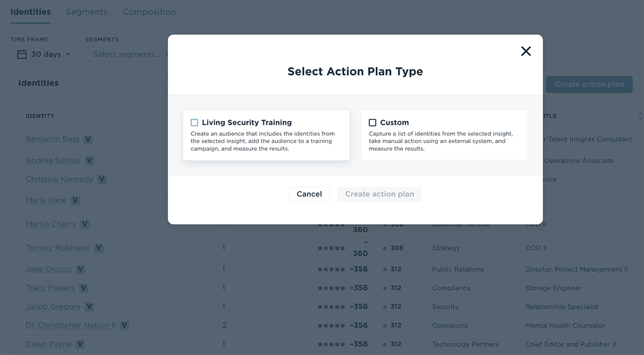This screenshot has width=644, height=355.
Task: Open Martin Cherry identity link
Action: (x=51, y=224)
